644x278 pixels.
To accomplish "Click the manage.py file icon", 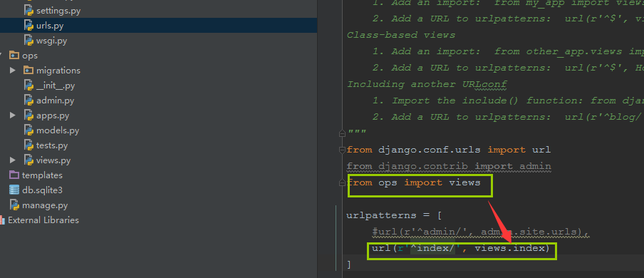I will click(14, 205).
